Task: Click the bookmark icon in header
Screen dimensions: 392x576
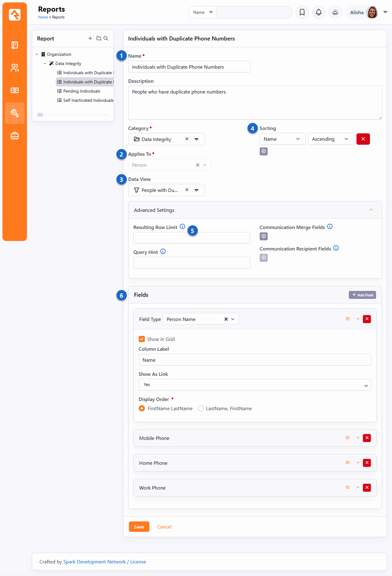Action: [302, 12]
